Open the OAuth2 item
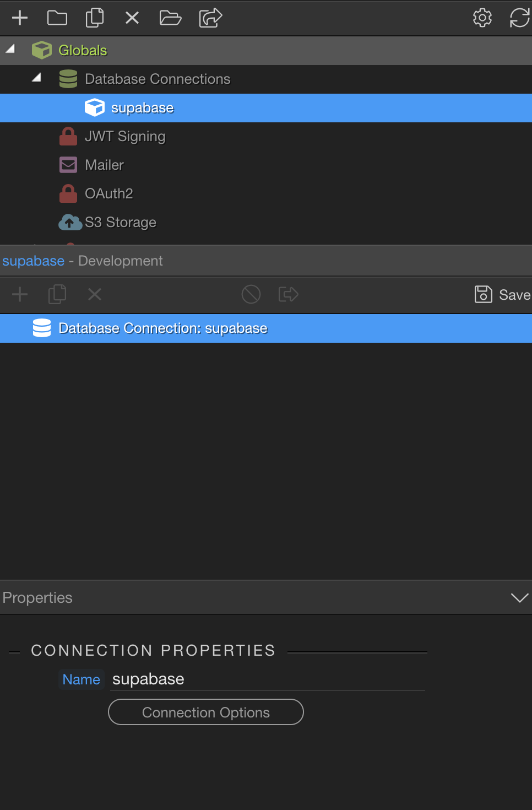This screenshot has width=532, height=810. point(108,193)
